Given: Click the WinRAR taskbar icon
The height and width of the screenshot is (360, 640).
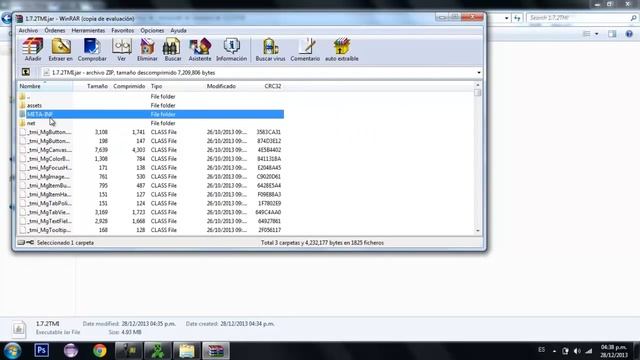Looking at the screenshot, I should click(x=216, y=351).
